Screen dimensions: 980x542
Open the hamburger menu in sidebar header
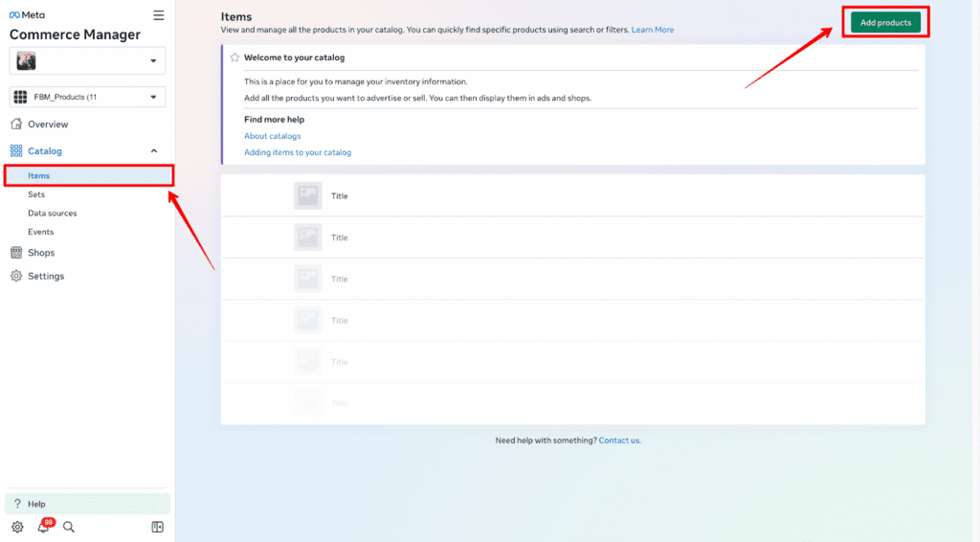158,15
